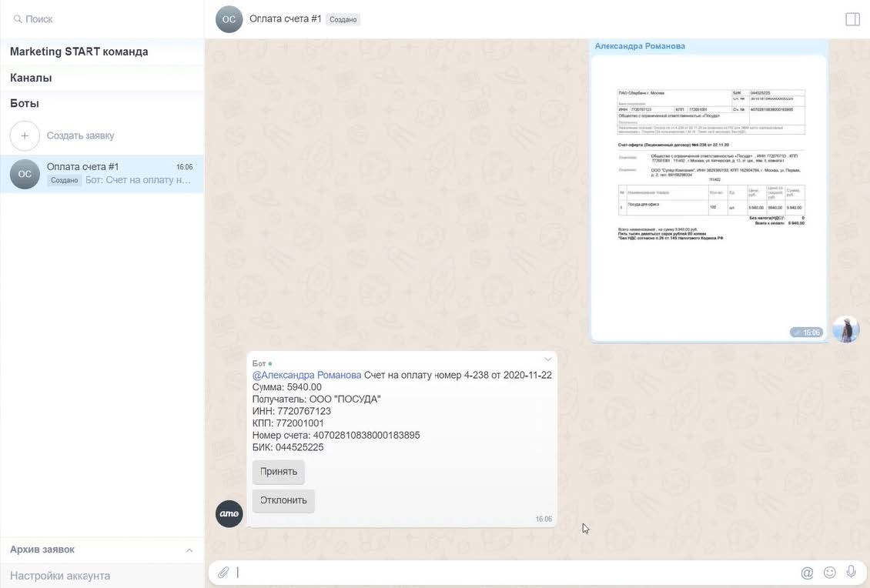This screenshot has height=588, width=870.
Task: Click the plus icon to create request
Action: click(25, 135)
